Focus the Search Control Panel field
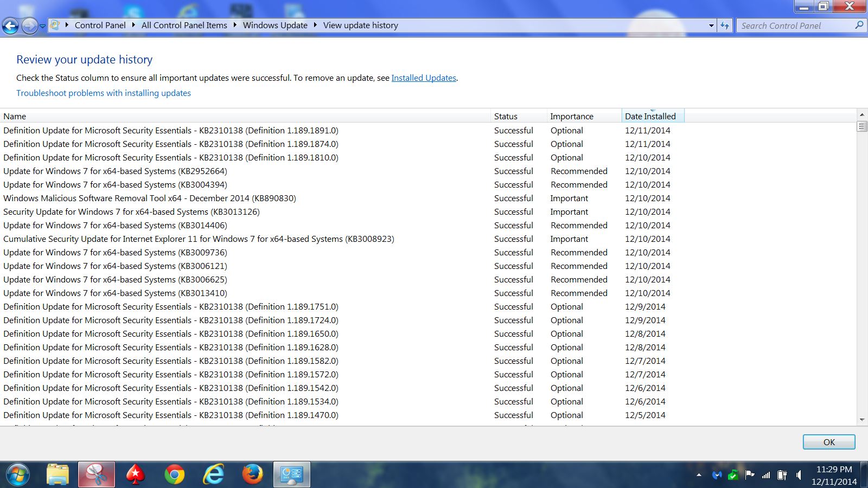Screen dimensions: 868x488 point(795,25)
